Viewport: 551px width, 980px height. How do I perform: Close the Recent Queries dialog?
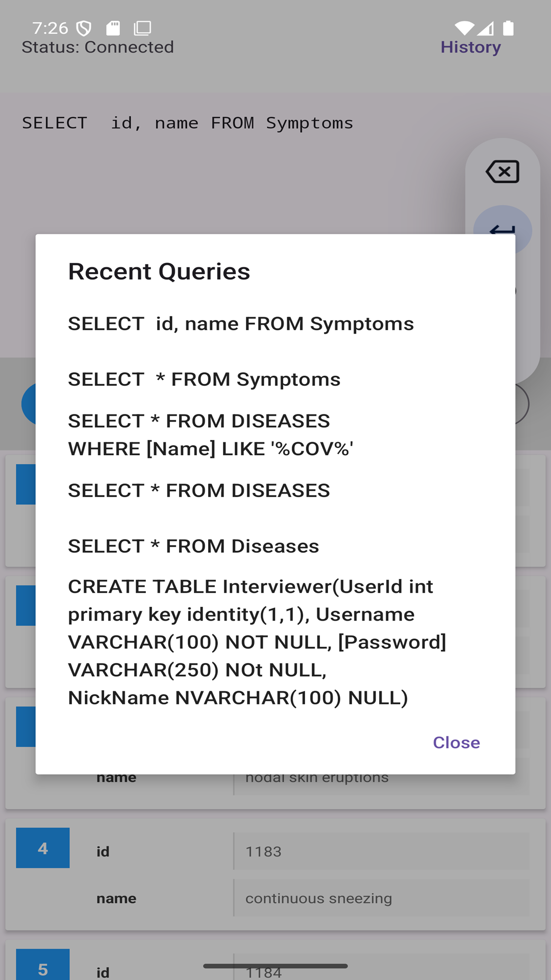456,742
